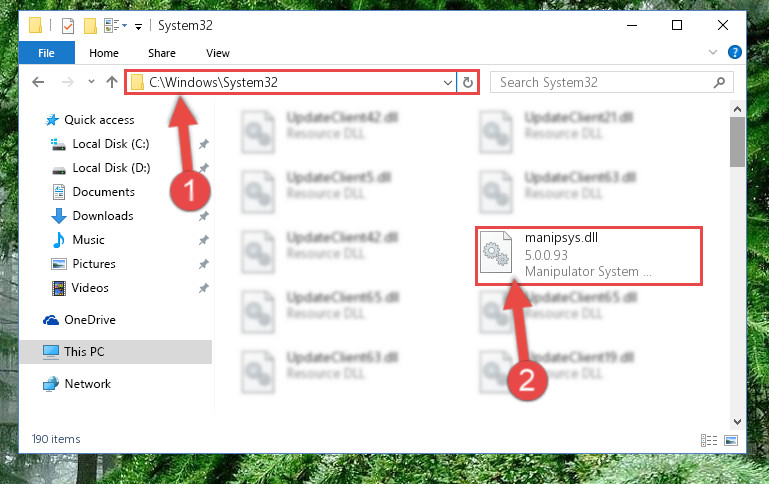Switch to large icons view layout
The width and height of the screenshot is (769, 484).
coord(730,440)
